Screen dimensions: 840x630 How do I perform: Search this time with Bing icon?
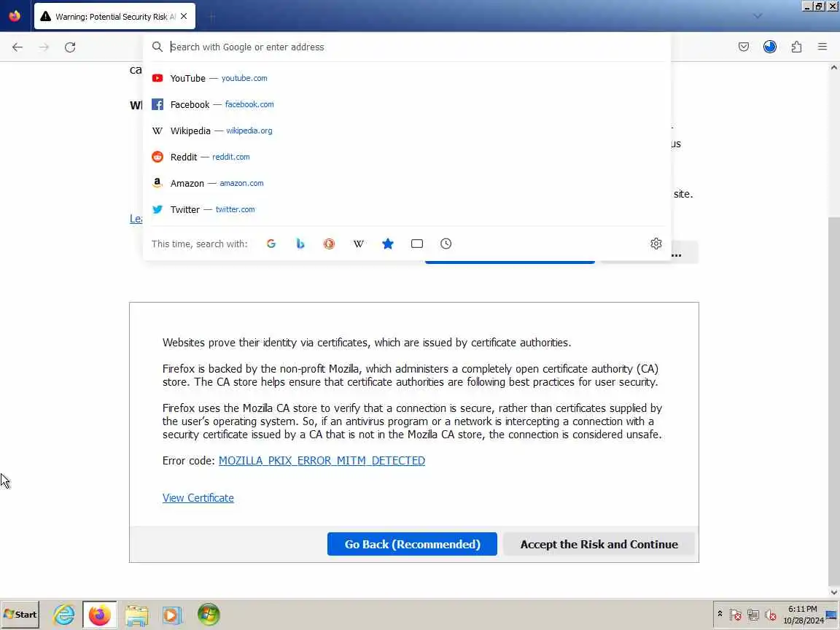[300, 244]
